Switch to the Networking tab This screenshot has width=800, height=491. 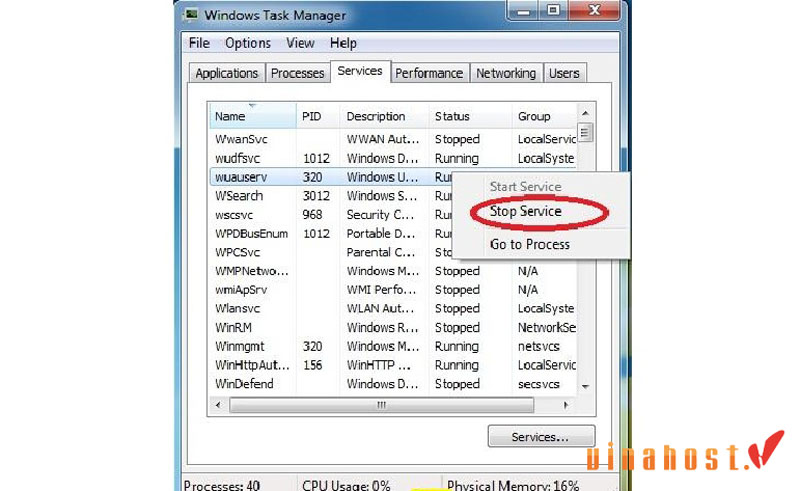pos(506,73)
